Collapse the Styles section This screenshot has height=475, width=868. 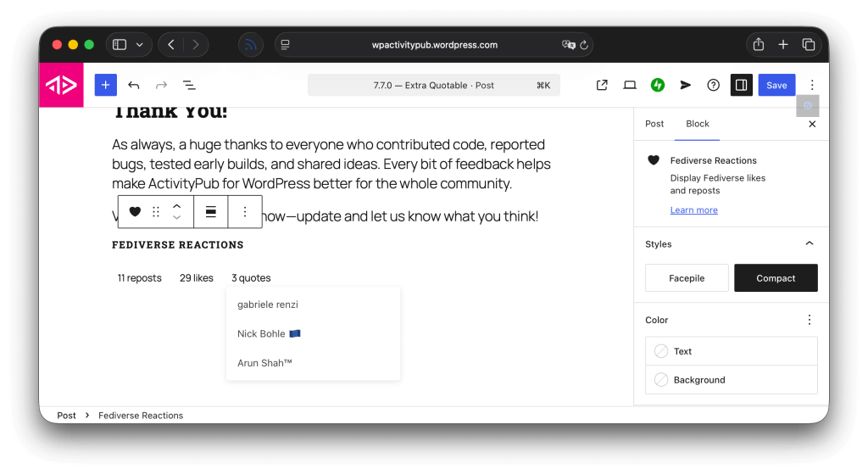point(809,243)
